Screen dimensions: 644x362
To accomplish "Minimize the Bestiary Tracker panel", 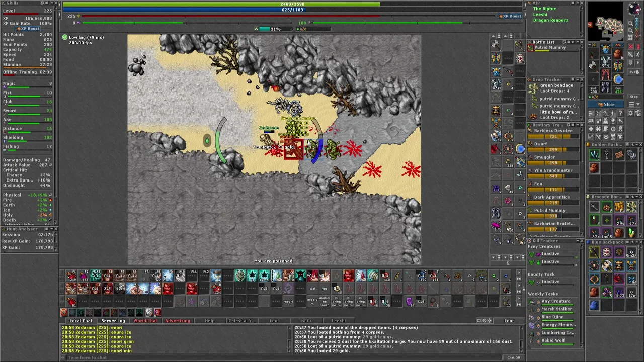I will [578, 125].
